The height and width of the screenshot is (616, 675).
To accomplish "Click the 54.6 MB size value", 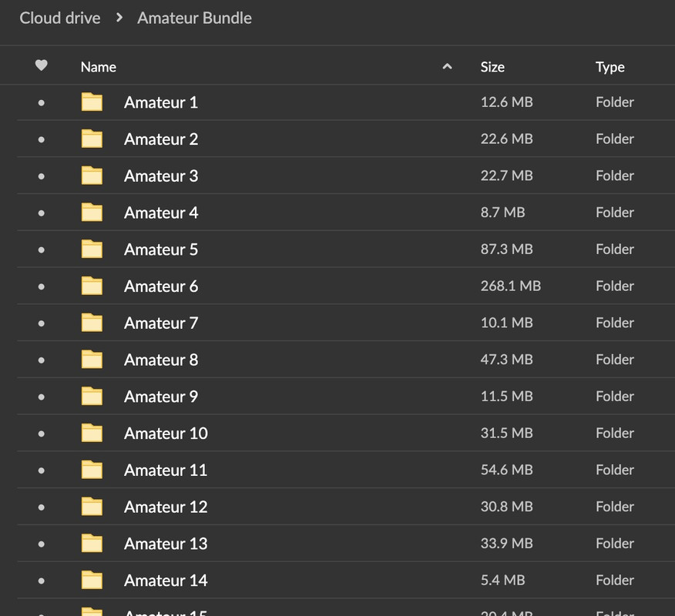I will pos(507,470).
